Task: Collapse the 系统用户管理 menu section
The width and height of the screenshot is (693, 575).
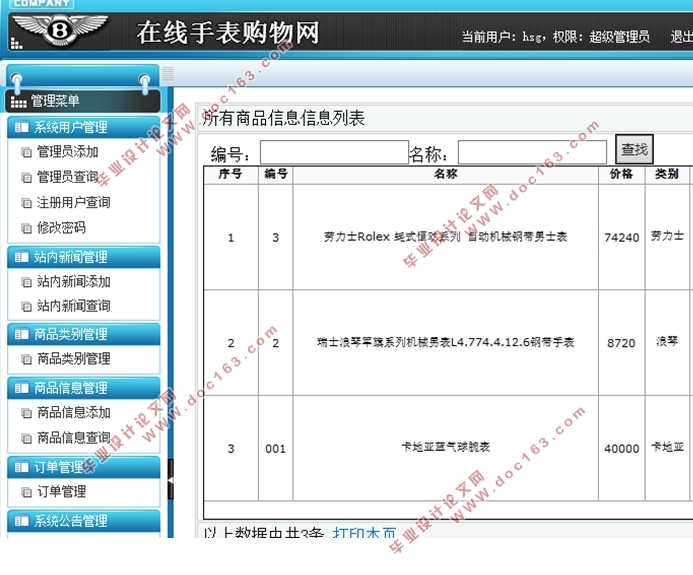Action: pos(84,127)
